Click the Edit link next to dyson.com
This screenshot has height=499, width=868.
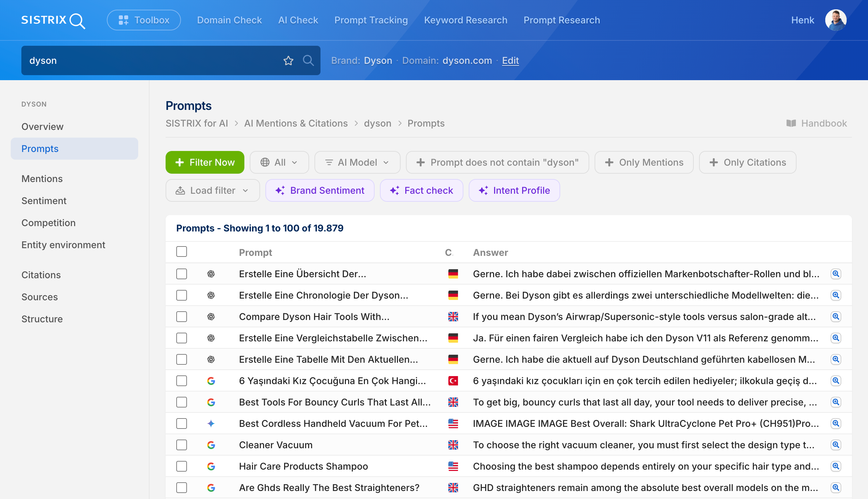(510, 61)
